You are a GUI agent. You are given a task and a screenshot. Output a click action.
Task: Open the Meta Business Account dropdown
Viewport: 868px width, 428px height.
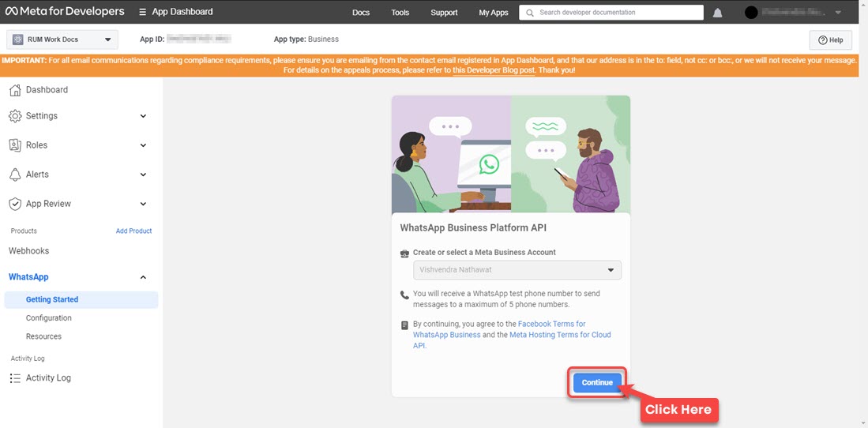pos(517,270)
